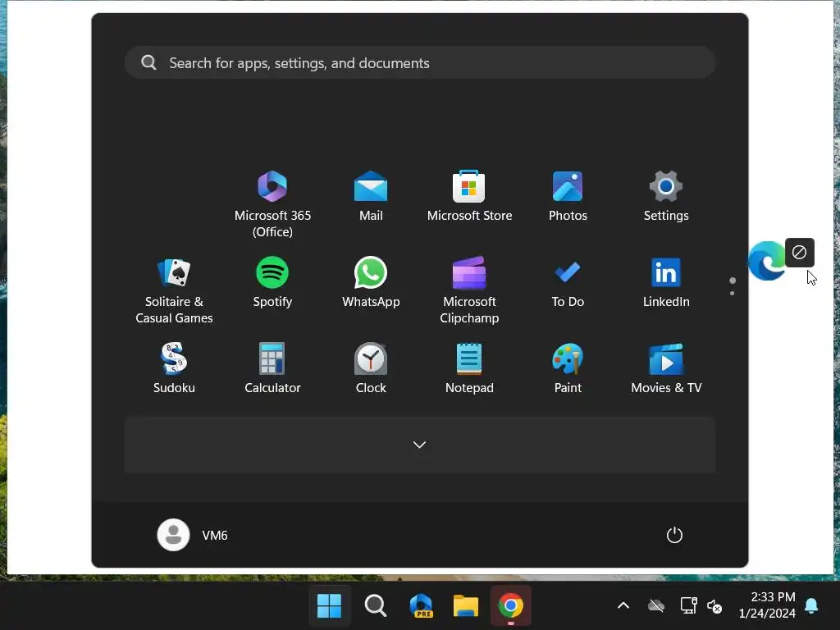Switch to Chrome on taskbar

tap(510, 606)
